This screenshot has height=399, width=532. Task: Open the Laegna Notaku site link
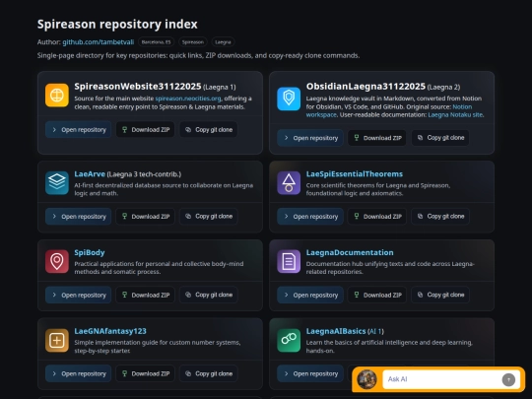click(x=455, y=114)
